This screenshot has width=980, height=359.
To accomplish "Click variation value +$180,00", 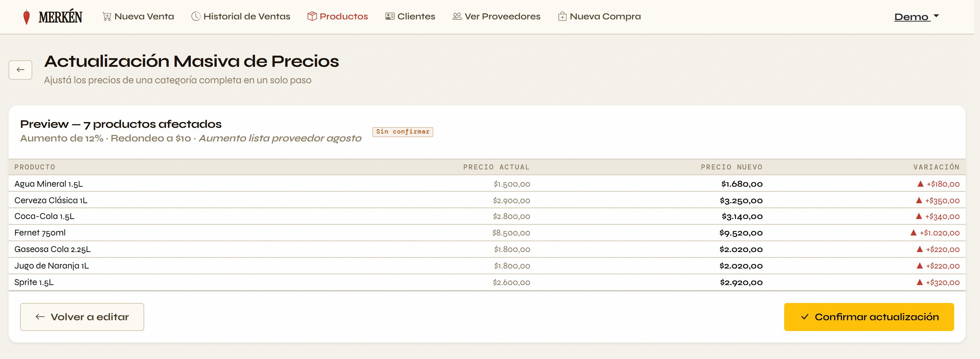I will (943, 184).
